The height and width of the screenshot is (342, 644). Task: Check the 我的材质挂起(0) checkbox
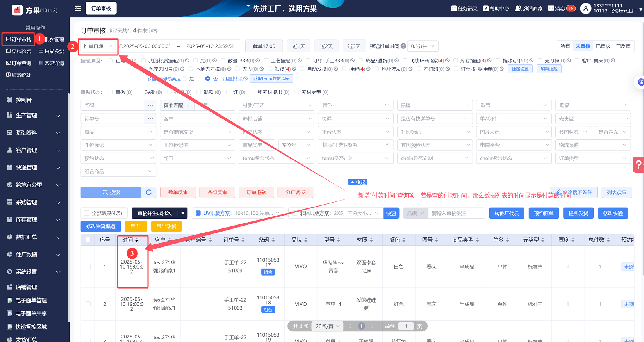(144, 61)
